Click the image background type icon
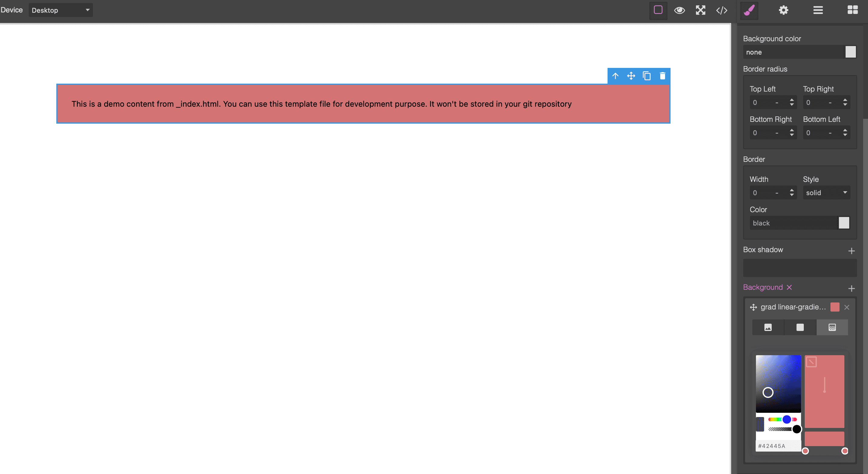 tap(768, 328)
